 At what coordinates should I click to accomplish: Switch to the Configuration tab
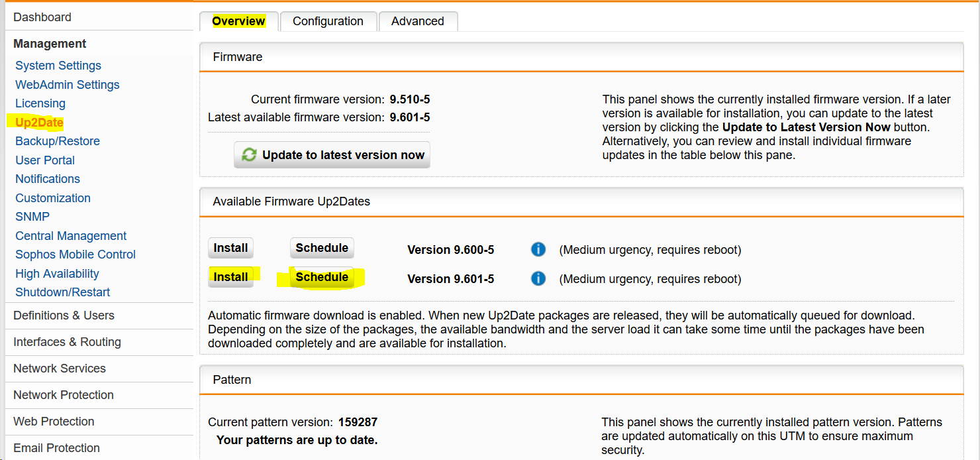coord(328,21)
